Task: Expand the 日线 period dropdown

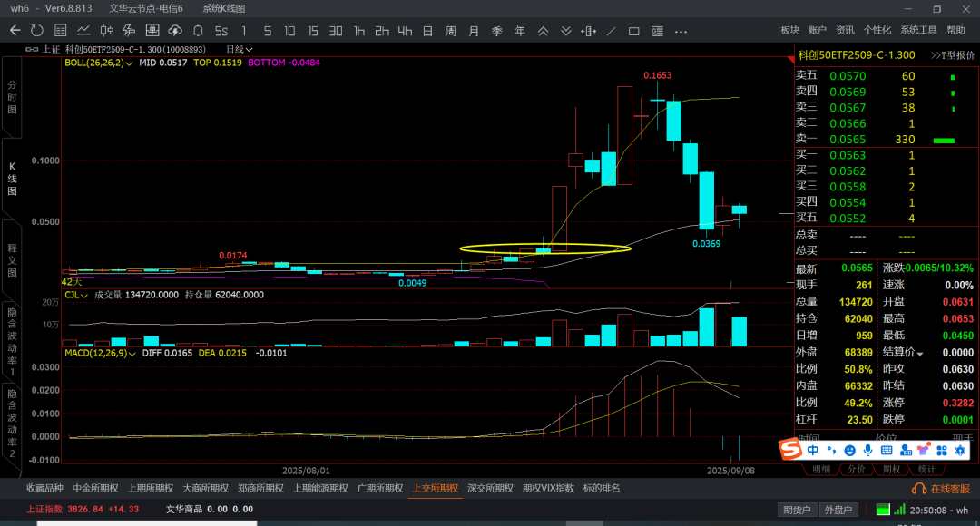Action: (239, 49)
